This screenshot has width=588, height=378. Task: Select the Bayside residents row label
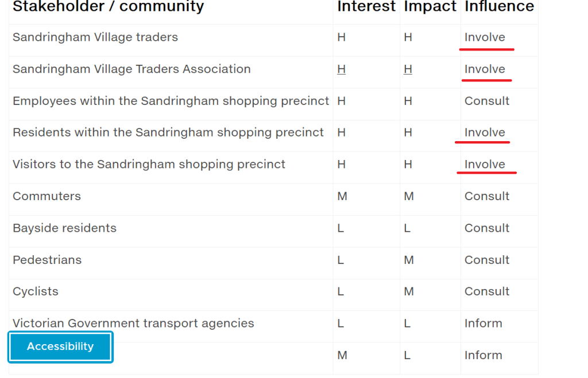pos(64,228)
